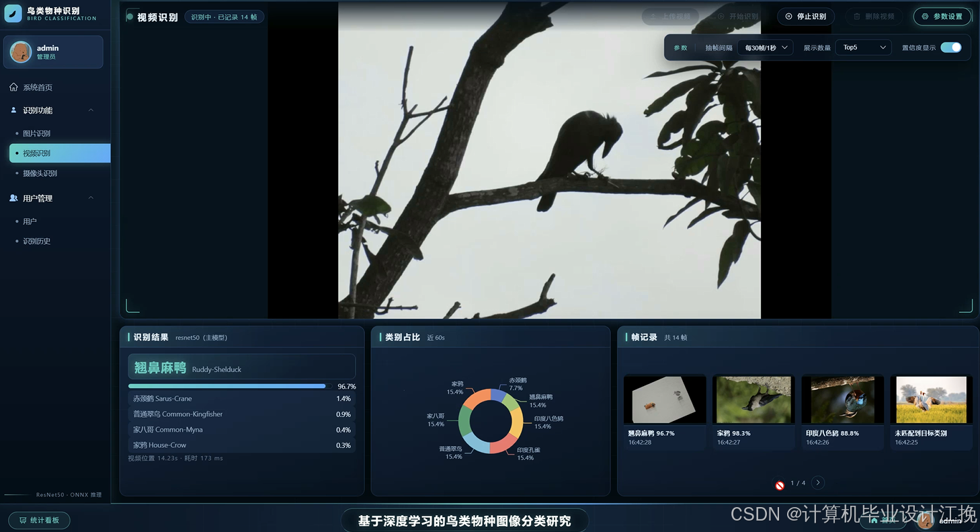Click the play icon in 开始识别

(721, 16)
